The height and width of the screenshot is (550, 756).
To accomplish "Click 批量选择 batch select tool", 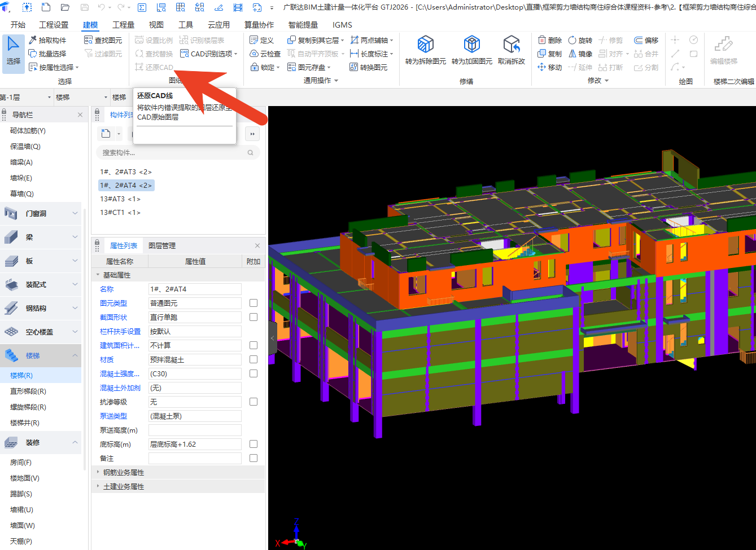I will [47, 54].
